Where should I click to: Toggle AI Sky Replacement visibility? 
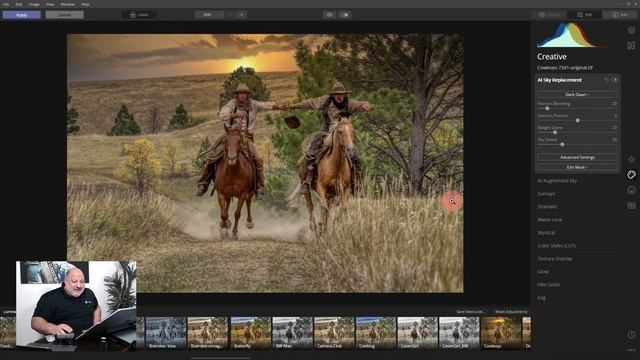click(x=615, y=80)
